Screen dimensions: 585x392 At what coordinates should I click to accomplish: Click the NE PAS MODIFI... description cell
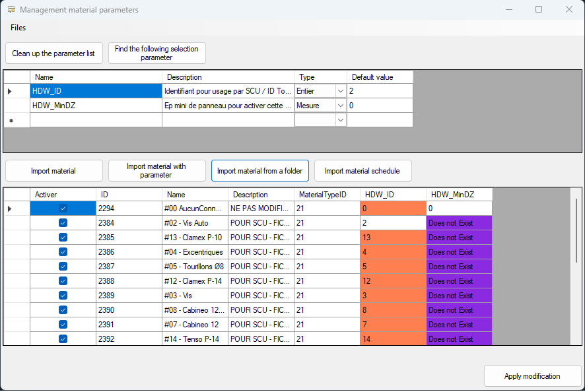pyautogui.click(x=261, y=209)
